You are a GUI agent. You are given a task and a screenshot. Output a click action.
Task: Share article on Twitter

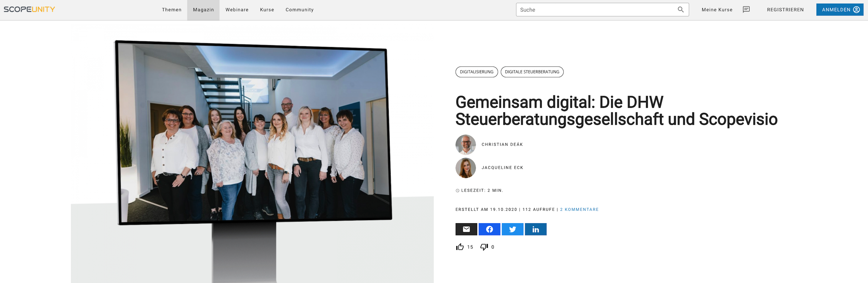(512, 229)
